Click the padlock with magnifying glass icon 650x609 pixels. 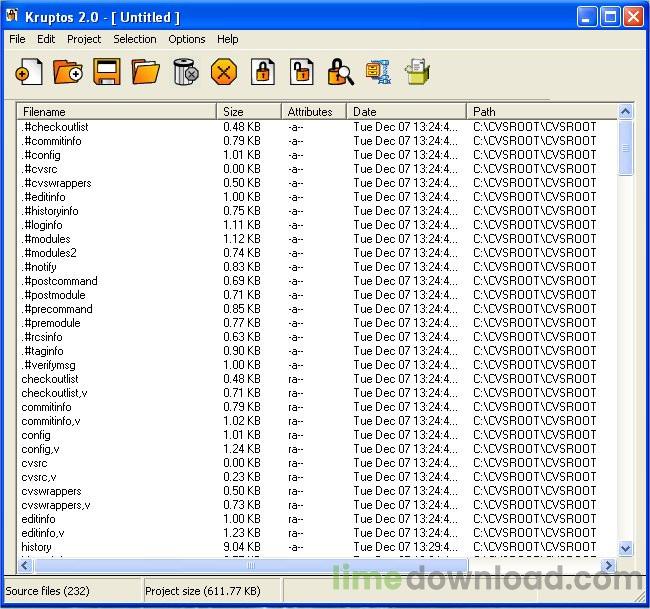pyautogui.click(x=340, y=72)
